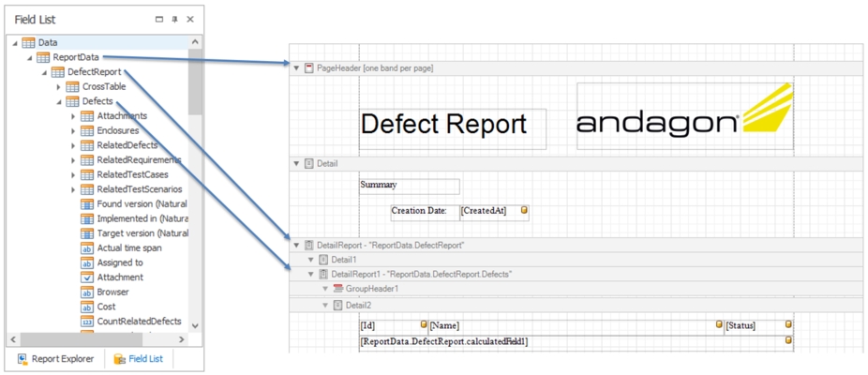Click the Field List vertical scrollbar down arrow
Screen dimensions: 868x375
pyautogui.click(x=195, y=325)
